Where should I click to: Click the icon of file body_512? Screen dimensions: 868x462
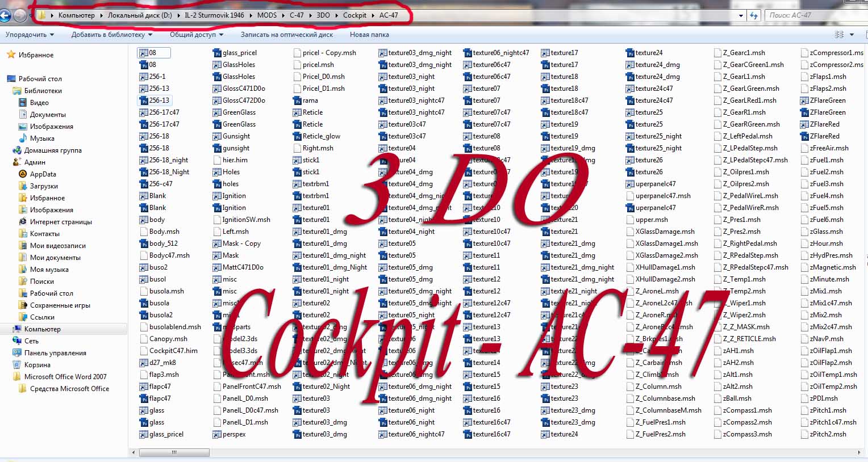[144, 243]
